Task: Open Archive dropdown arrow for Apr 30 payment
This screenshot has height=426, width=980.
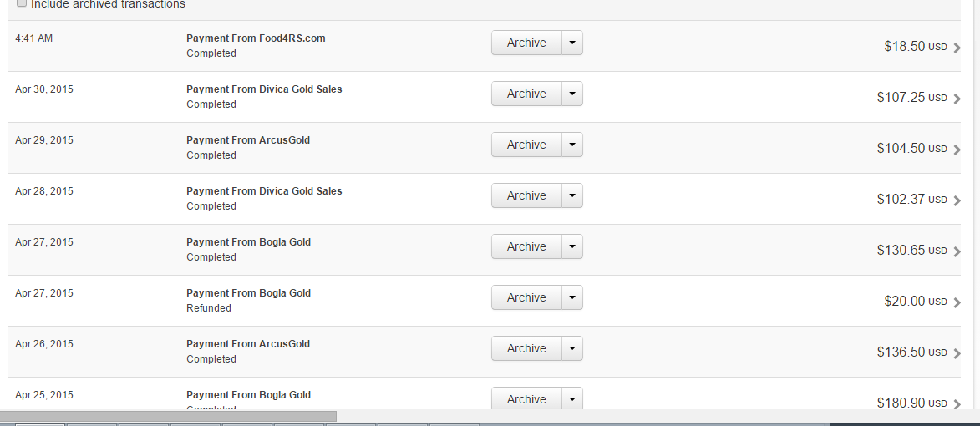Action: click(571, 94)
